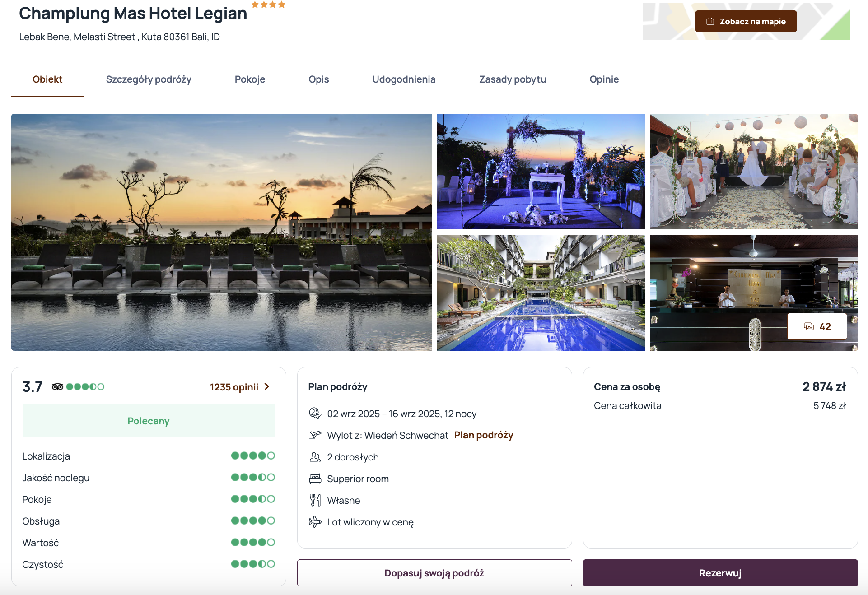868x595 pixels.
Task: Click the Polecany recommendation badge
Action: click(149, 421)
